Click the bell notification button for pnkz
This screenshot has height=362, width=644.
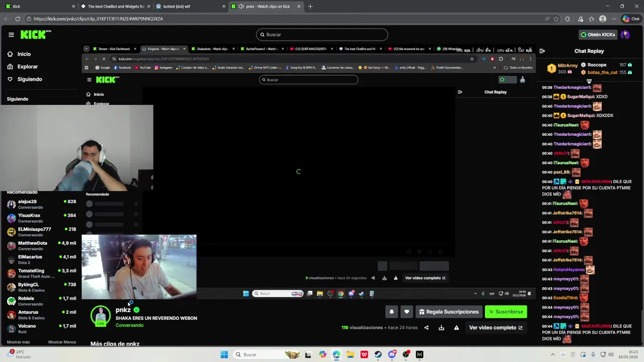391,312
